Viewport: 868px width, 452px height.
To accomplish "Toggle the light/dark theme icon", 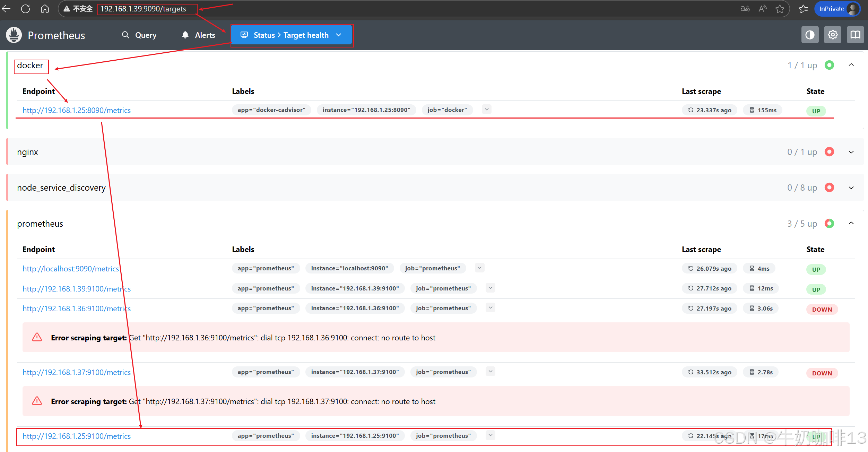I will click(x=810, y=35).
